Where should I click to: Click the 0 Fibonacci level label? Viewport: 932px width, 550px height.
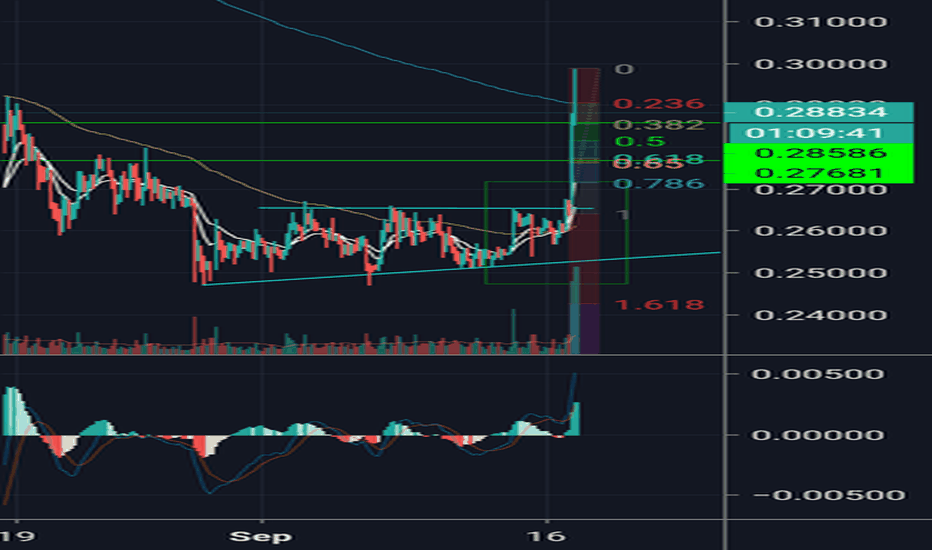click(624, 69)
